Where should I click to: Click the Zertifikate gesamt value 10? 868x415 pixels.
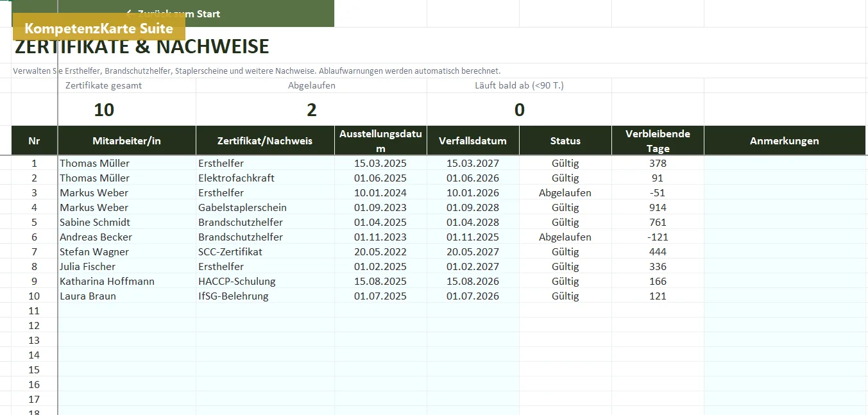click(104, 110)
